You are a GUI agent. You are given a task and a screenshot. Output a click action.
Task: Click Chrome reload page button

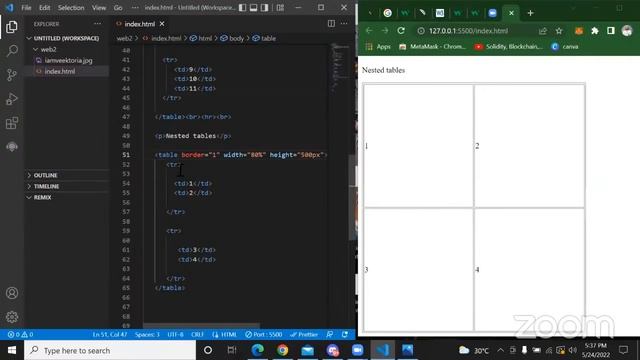tap(401, 31)
